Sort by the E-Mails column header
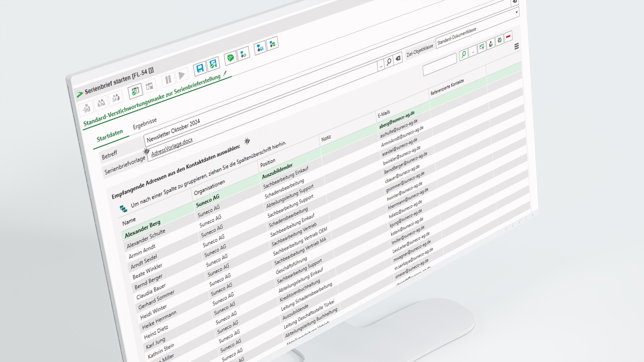644x362 pixels. pos(384,114)
